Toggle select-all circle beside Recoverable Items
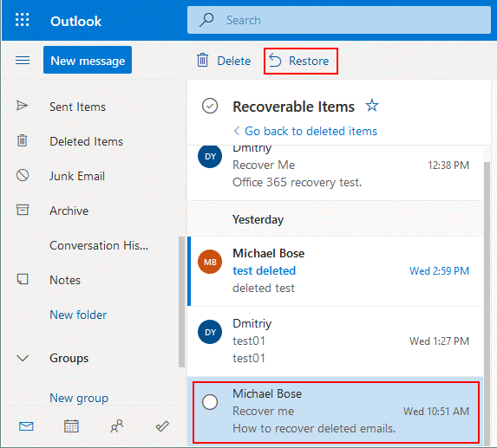The image size is (497, 448). tap(210, 106)
